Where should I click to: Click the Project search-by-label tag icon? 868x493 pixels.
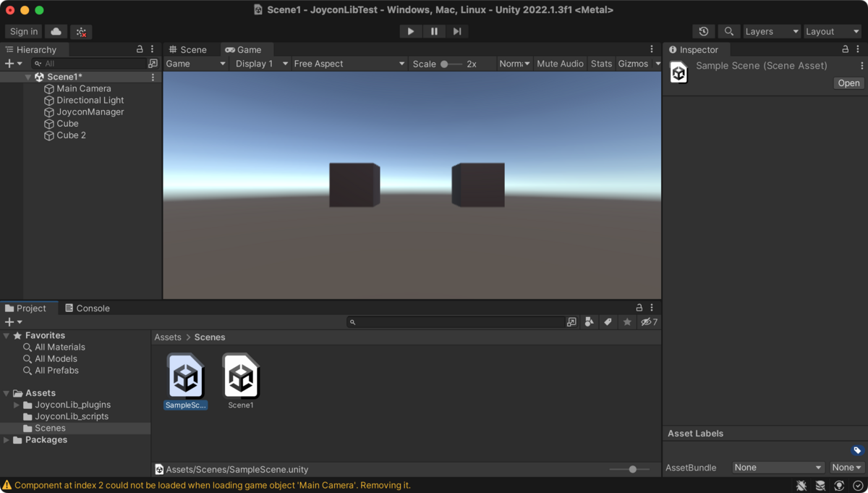tap(608, 322)
